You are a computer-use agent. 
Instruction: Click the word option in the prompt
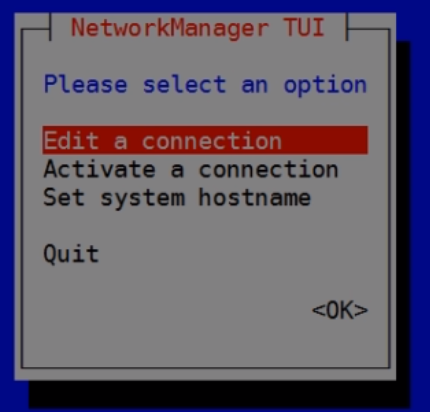pyautogui.click(x=325, y=86)
